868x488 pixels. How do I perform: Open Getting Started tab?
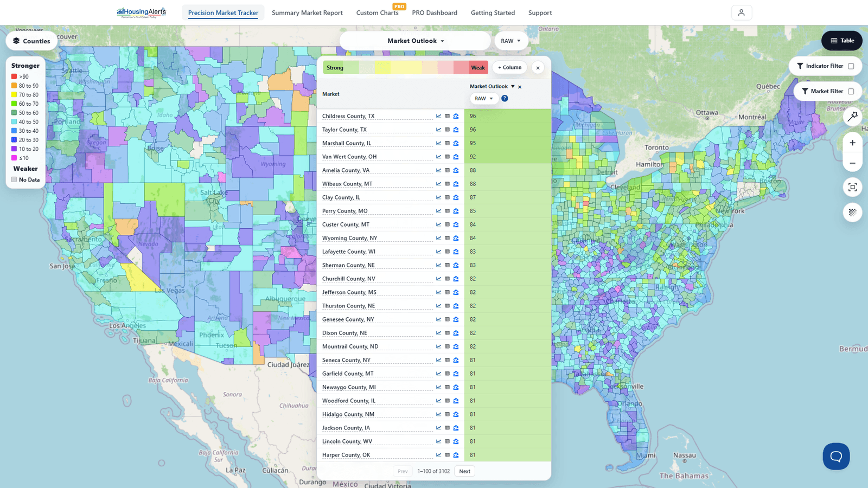(x=493, y=12)
